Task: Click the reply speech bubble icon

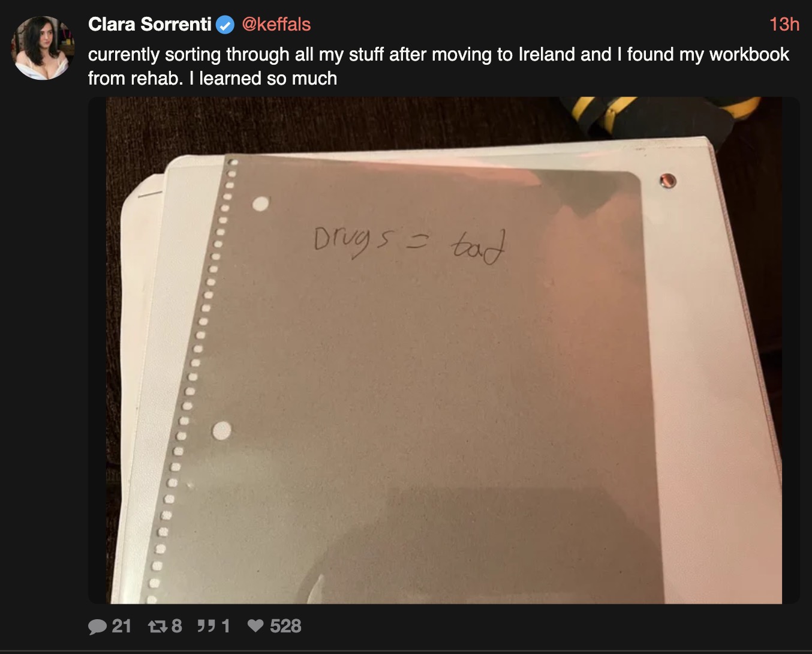Action: (97, 626)
